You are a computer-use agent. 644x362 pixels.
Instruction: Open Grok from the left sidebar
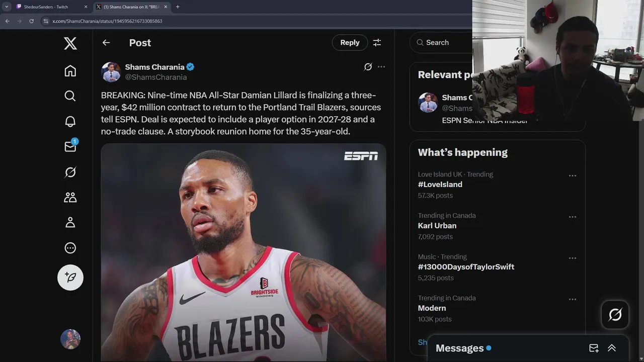coord(70,172)
